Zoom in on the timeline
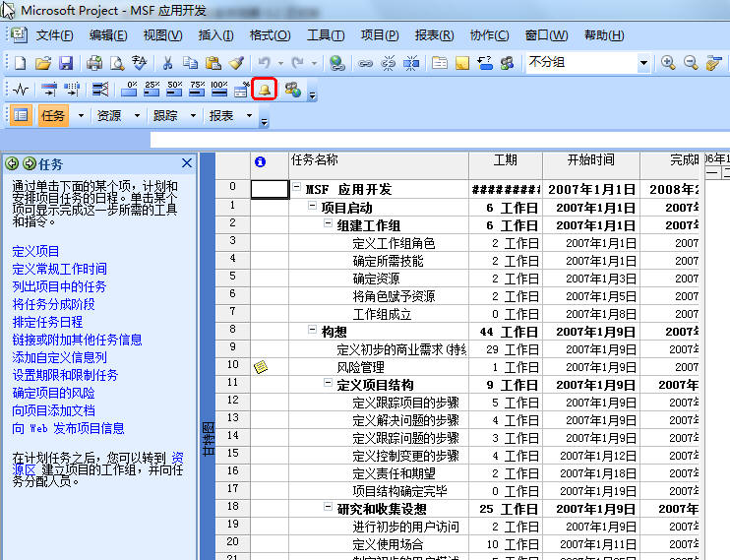 [668, 63]
